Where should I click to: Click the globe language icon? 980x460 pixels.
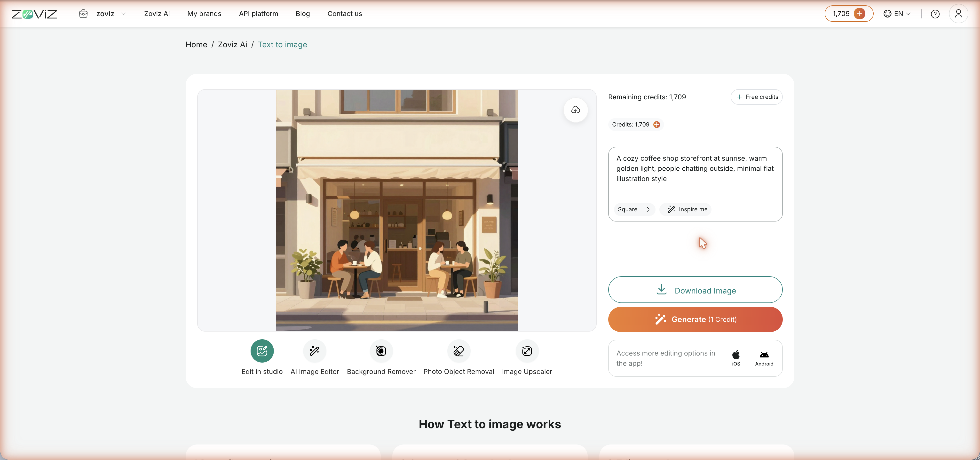(x=888, y=14)
